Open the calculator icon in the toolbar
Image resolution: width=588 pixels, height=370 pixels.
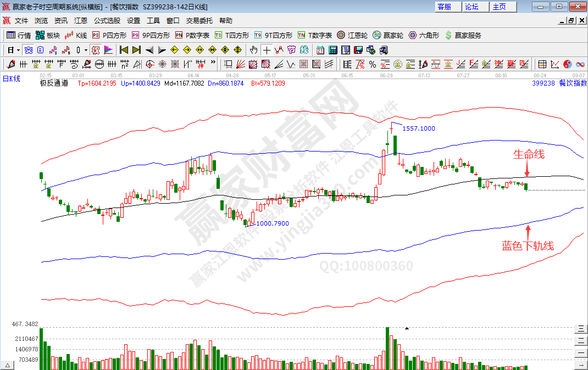[x=332, y=50]
